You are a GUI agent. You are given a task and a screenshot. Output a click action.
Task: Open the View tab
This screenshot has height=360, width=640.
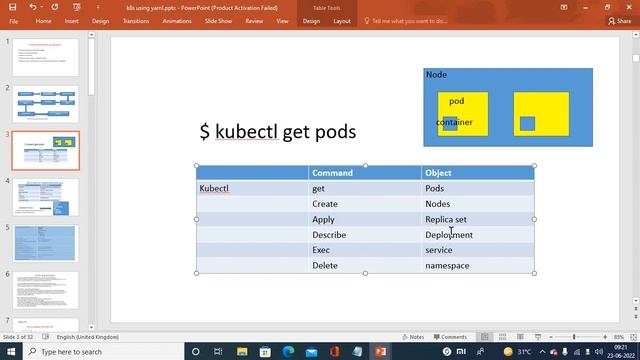[x=282, y=21]
